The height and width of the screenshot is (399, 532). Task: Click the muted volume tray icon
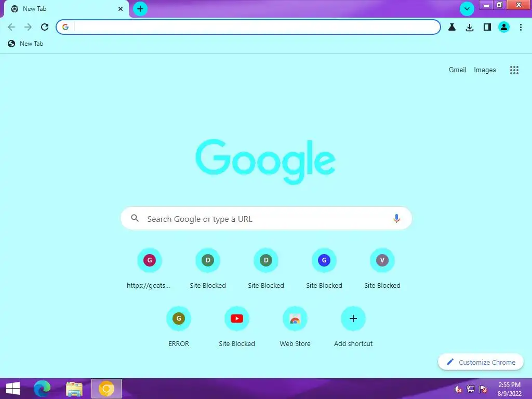458,389
